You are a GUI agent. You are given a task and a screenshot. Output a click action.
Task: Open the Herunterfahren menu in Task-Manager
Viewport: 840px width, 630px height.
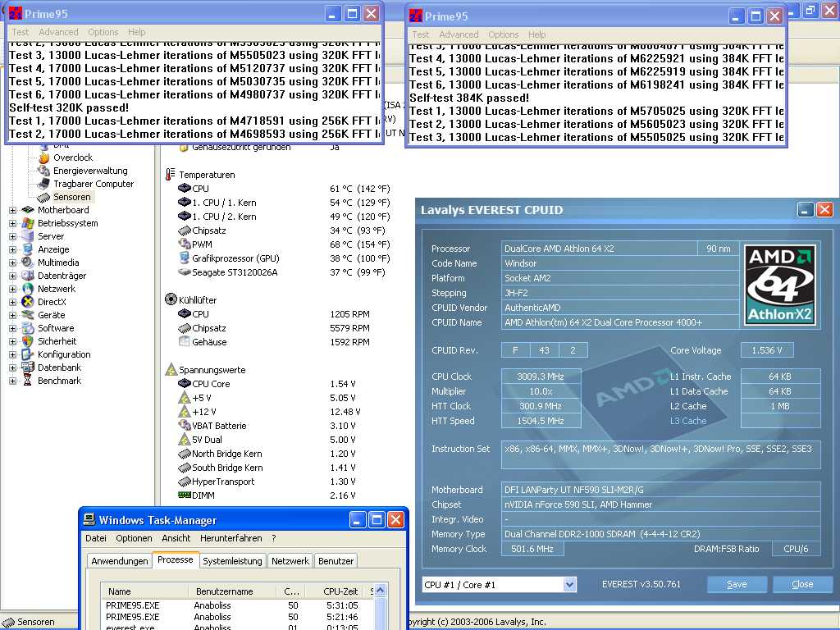[231, 538]
